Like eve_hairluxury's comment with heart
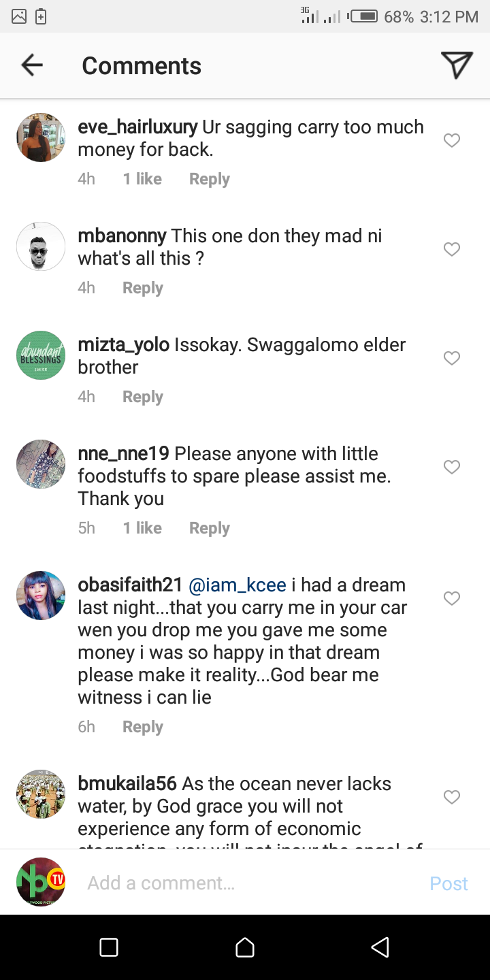The width and height of the screenshot is (490, 980). click(x=452, y=140)
